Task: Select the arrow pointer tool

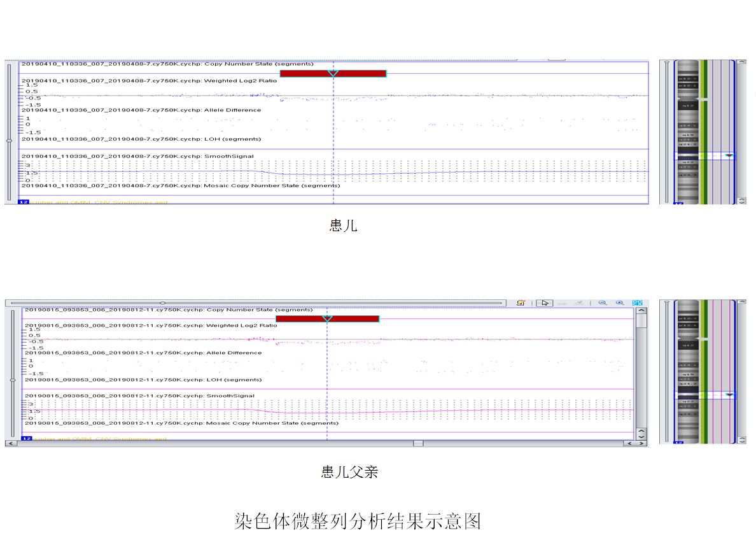Action: pyautogui.click(x=544, y=303)
